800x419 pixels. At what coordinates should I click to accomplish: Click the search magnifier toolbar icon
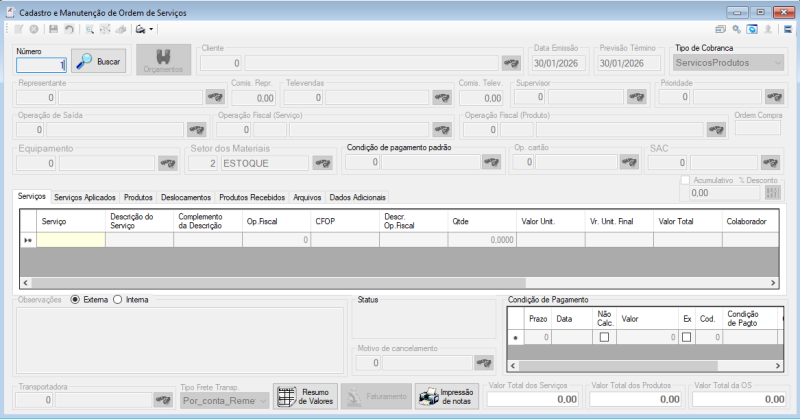point(89,29)
